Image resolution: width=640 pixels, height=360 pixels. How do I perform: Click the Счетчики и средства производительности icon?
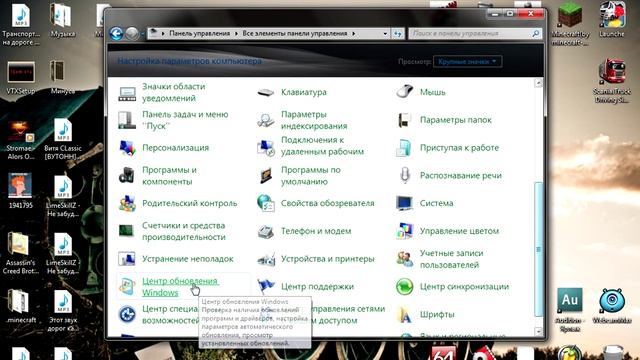pos(126,231)
